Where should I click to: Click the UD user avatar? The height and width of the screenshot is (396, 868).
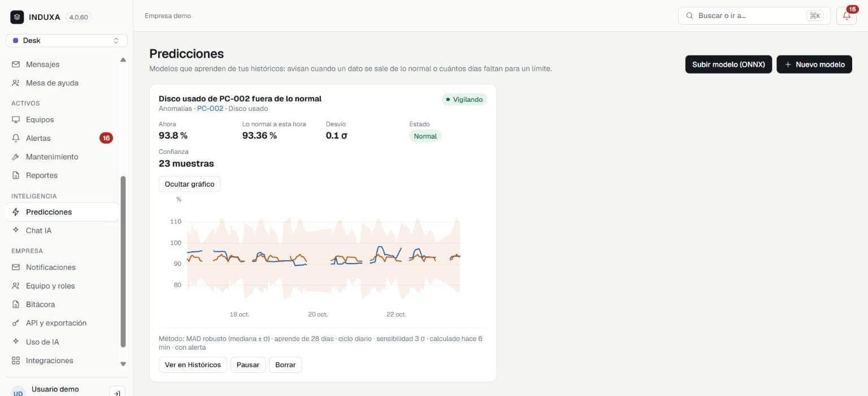(19, 393)
